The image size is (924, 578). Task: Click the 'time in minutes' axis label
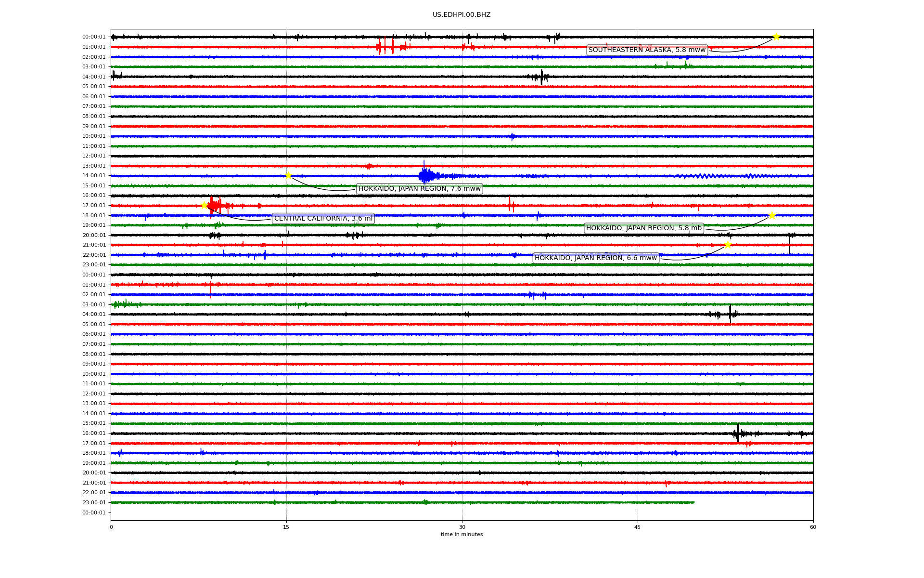tap(462, 535)
